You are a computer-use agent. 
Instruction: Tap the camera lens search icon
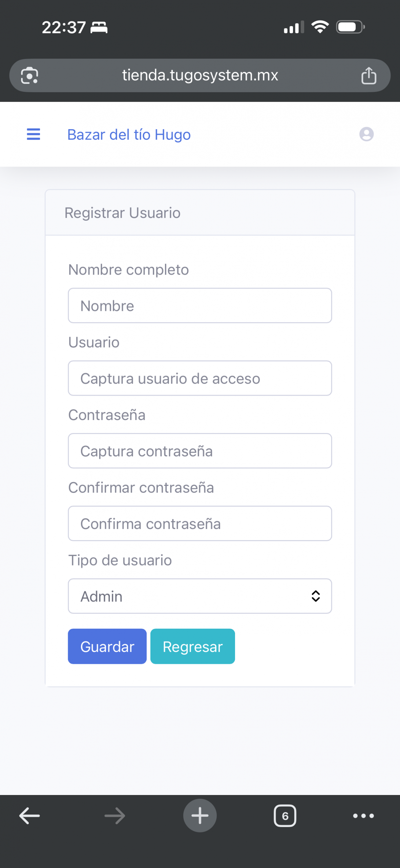click(x=29, y=75)
